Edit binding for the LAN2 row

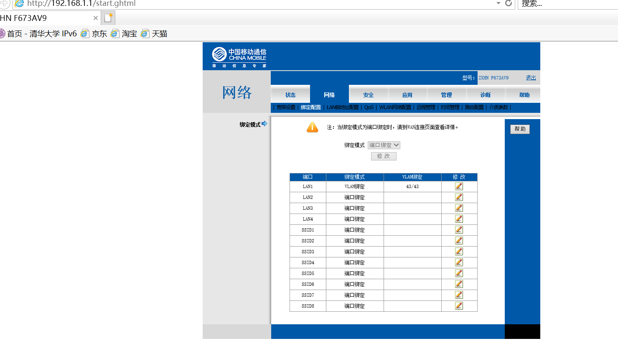pos(459,197)
